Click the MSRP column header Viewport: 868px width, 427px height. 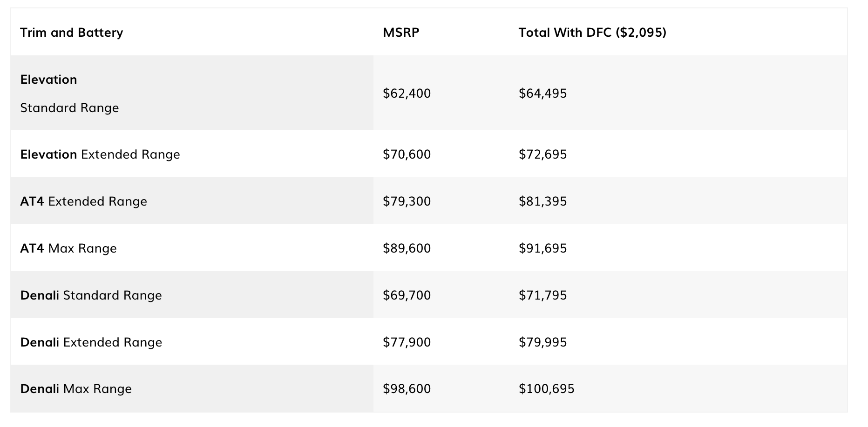tap(401, 33)
